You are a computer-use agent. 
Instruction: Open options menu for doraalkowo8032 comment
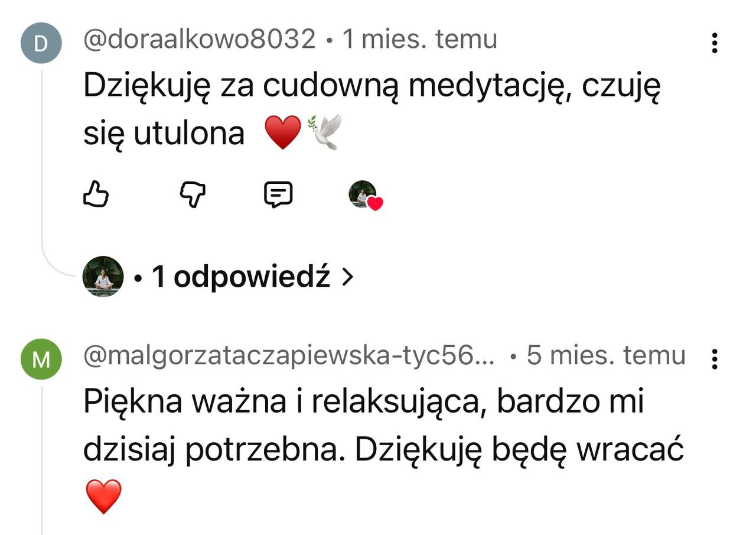715,43
